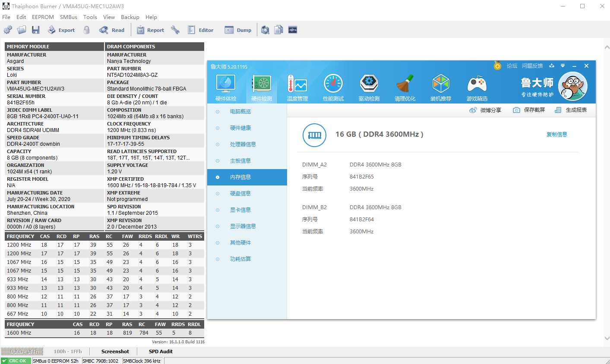Screen dimensions: 610x364
Task: Click the Read SPD toolbar button
Action: (x=112, y=30)
